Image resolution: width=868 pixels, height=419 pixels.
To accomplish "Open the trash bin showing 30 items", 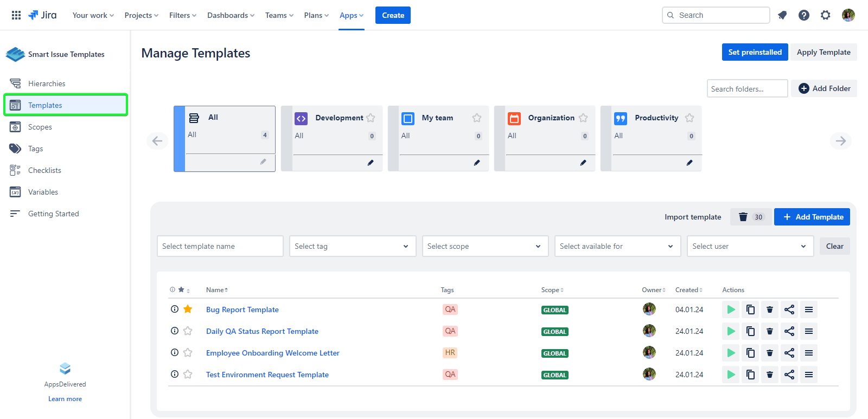I will tap(751, 217).
